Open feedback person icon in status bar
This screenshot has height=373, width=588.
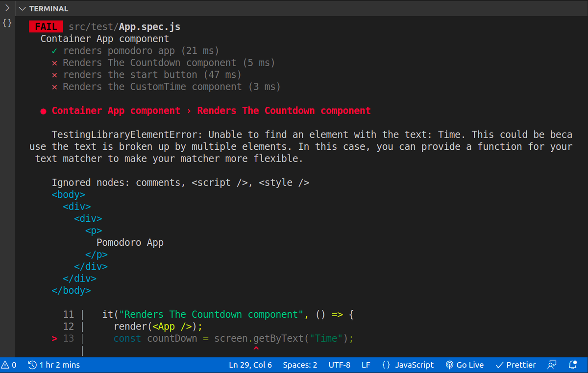(552, 365)
